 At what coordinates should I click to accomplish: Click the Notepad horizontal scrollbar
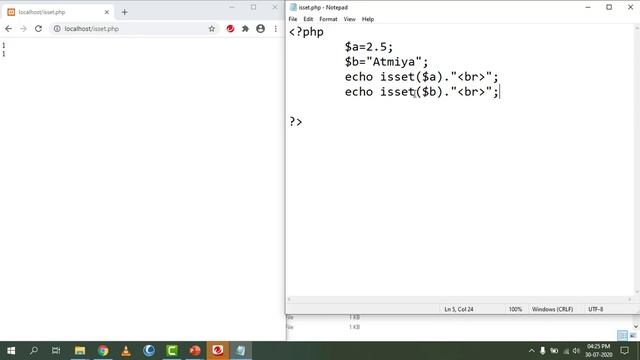(459, 299)
